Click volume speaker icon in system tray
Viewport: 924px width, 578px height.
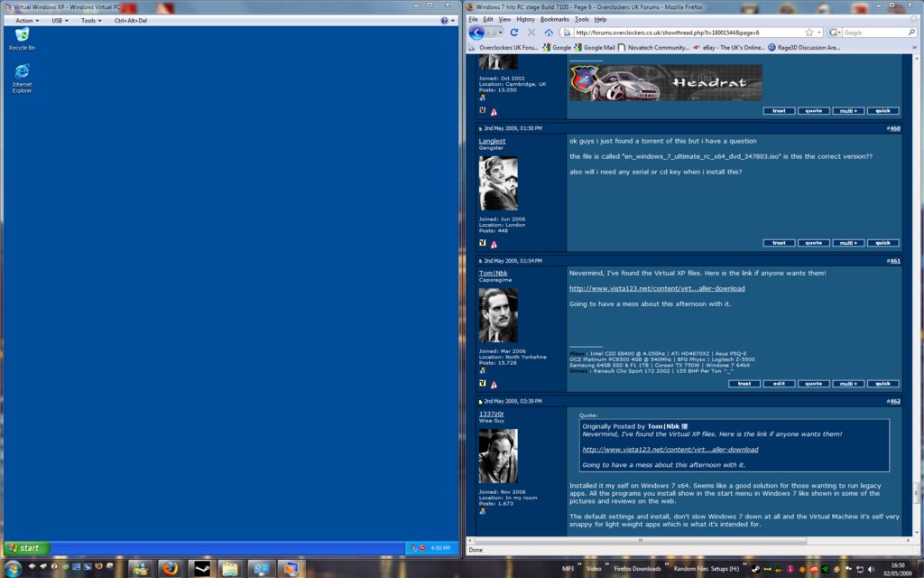(871, 569)
